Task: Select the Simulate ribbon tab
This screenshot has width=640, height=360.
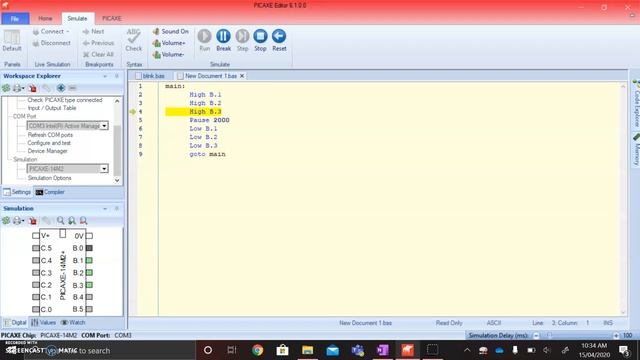Action: 77,18
